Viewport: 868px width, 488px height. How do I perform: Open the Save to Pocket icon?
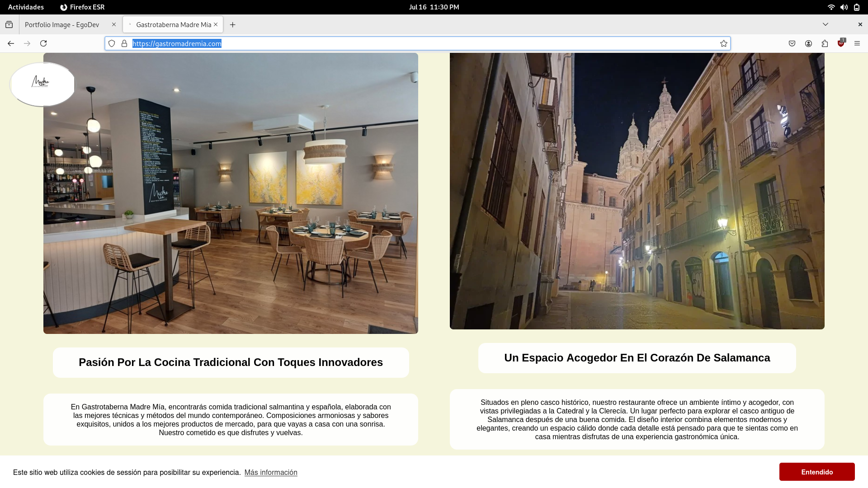click(792, 43)
